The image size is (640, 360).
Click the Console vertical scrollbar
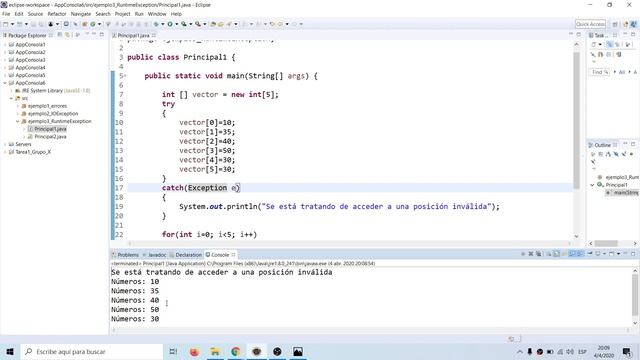coord(635,295)
